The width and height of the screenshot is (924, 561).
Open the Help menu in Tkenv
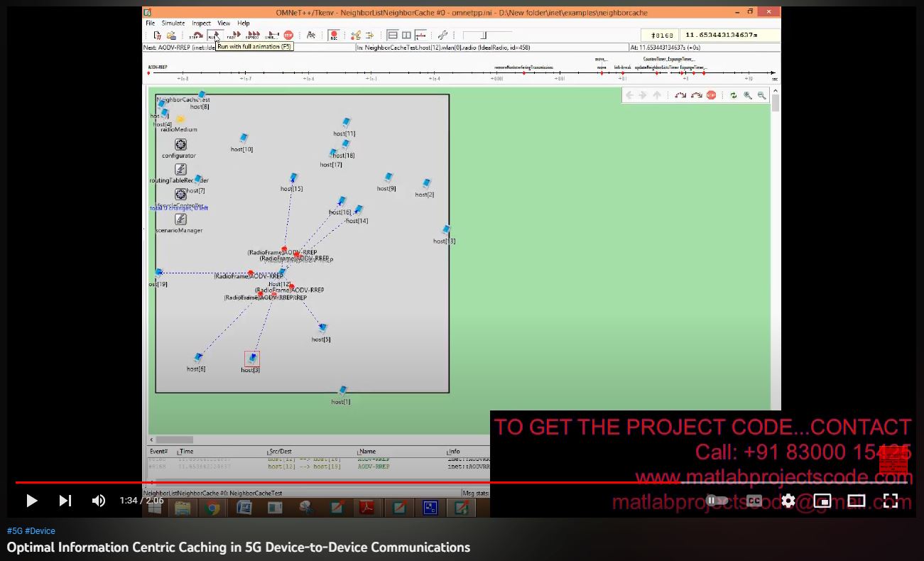pos(244,23)
